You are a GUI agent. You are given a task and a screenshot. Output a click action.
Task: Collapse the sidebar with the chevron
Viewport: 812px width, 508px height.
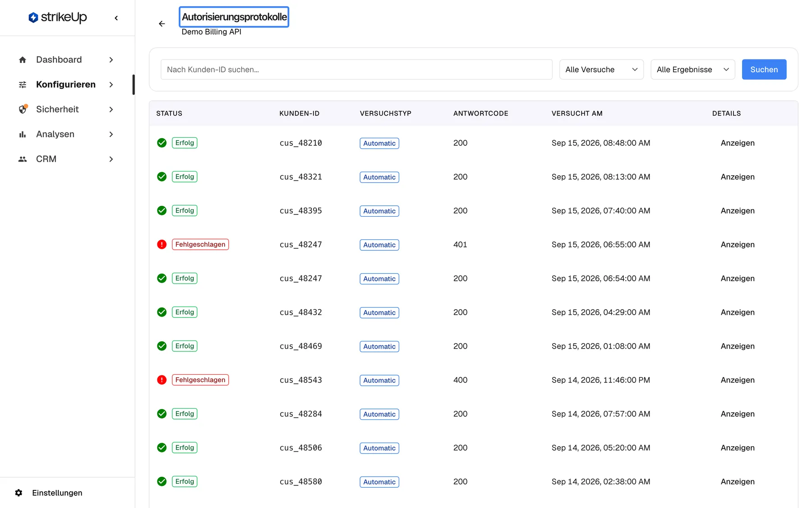click(x=116, y=18)
